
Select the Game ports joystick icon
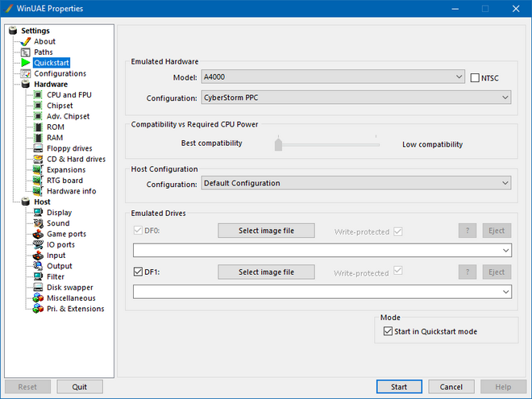[38, 234]
